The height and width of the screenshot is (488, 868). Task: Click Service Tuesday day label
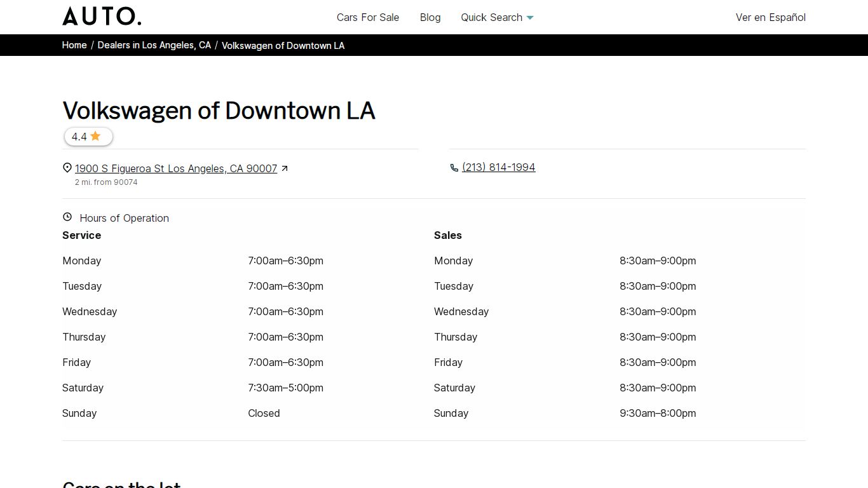(x=82, y=286)
